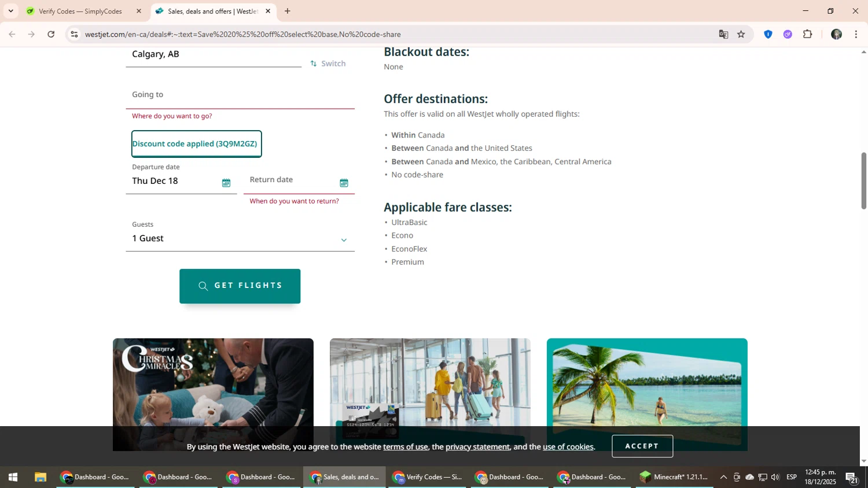This screenshot has height=488, width=868.
Task: Open terms of use link
Action: tap(406, 446)
